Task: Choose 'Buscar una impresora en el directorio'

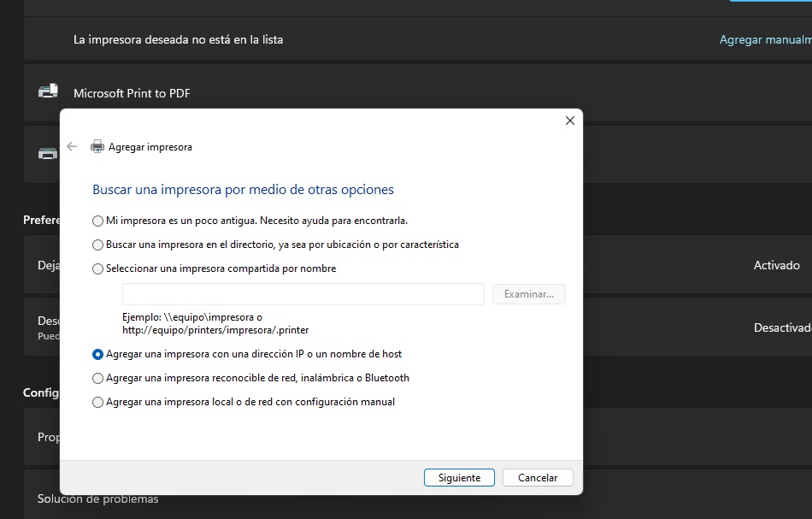Action: [98, 245]
